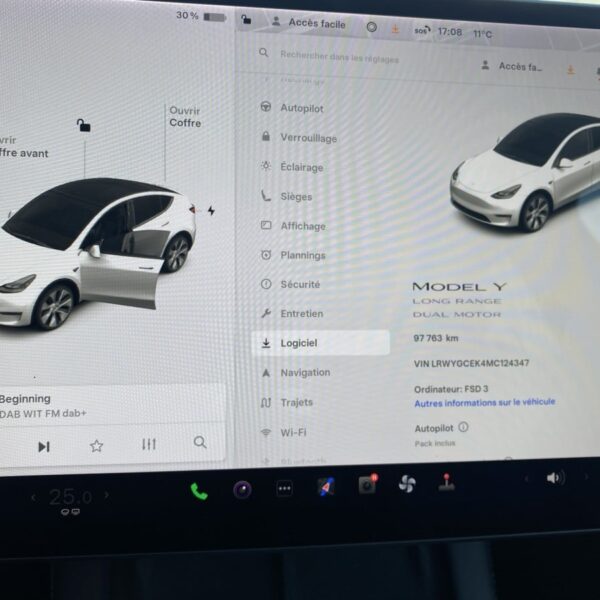Click the Ordinateur: FSD 3 text
Image resolution: width=600 pixels, height=600 pixels.
point(451,389)
